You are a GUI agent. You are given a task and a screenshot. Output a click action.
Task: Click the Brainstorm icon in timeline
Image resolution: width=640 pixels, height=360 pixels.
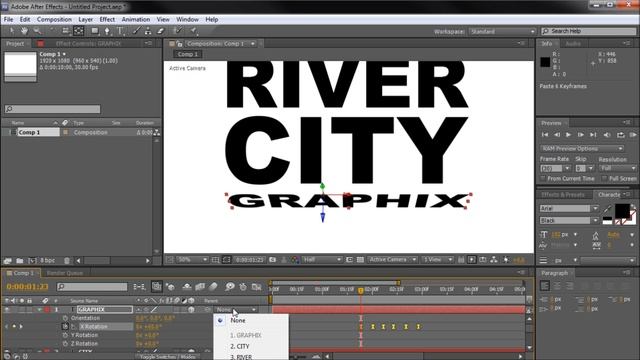229,287
